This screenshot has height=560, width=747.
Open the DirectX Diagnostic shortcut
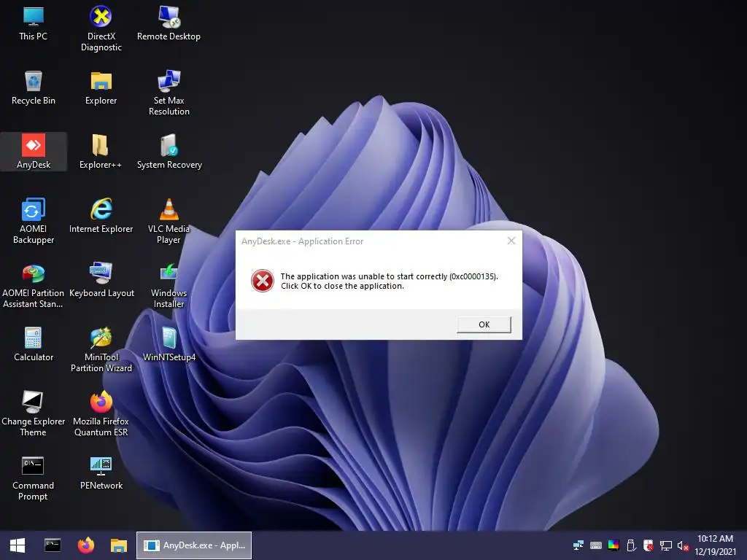[101, 28]
